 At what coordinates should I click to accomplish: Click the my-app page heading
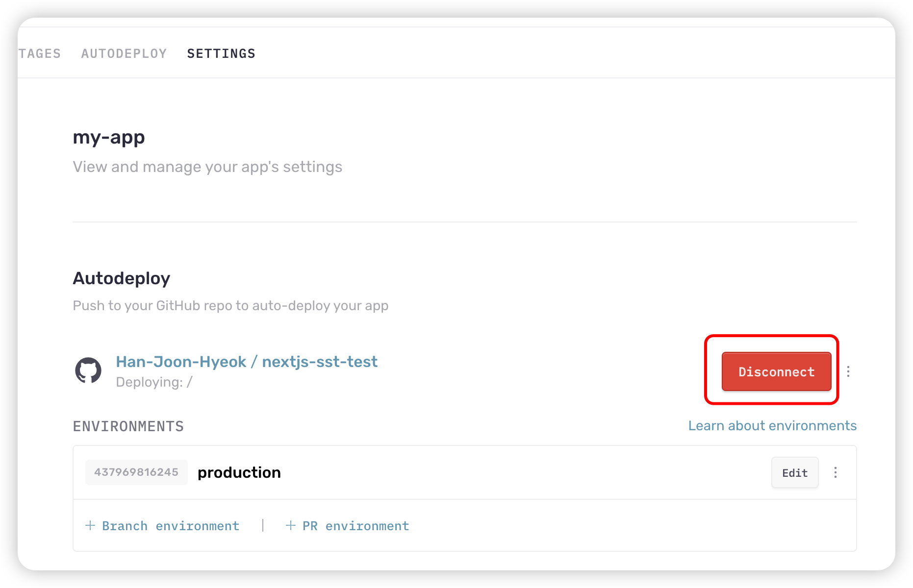[109, 137]
